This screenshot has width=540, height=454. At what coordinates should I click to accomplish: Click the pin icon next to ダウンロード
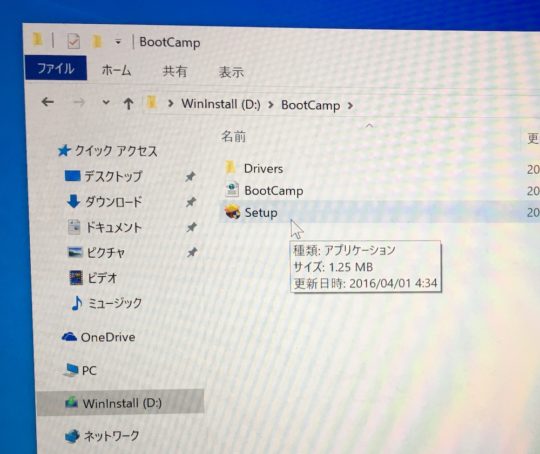pyautogui.click(x=191, y=202)
